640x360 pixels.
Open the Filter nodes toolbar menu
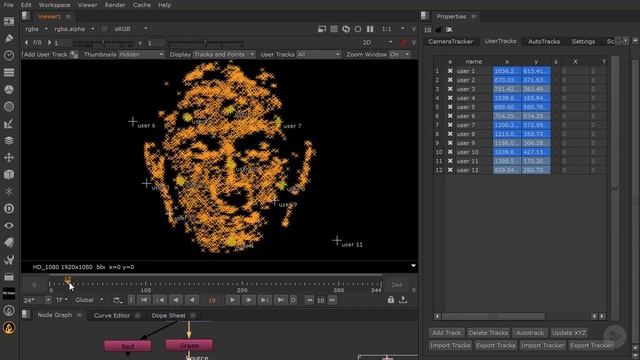(x=9, y=107)
